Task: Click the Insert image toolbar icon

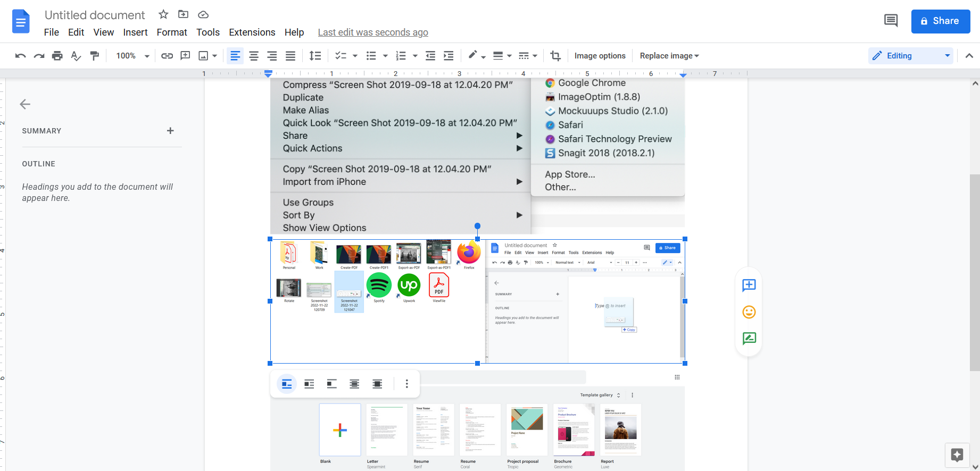Action: [203, 56]
